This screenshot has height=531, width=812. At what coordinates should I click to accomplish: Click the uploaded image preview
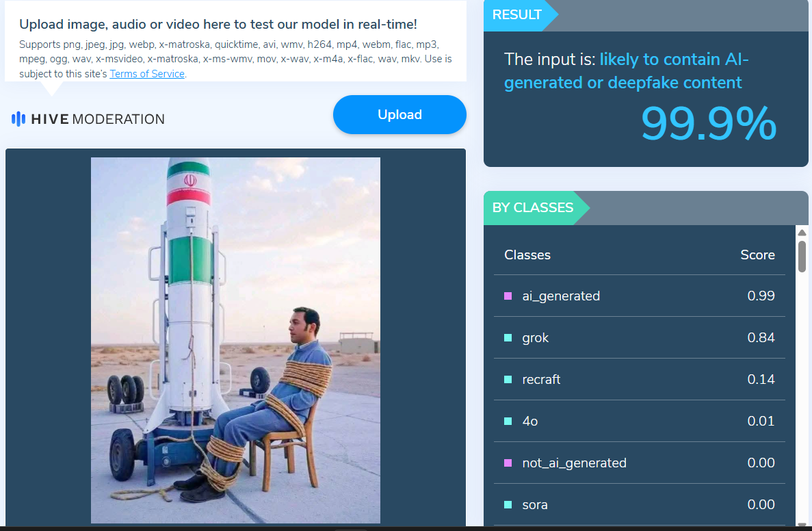[x=235, y=339]
